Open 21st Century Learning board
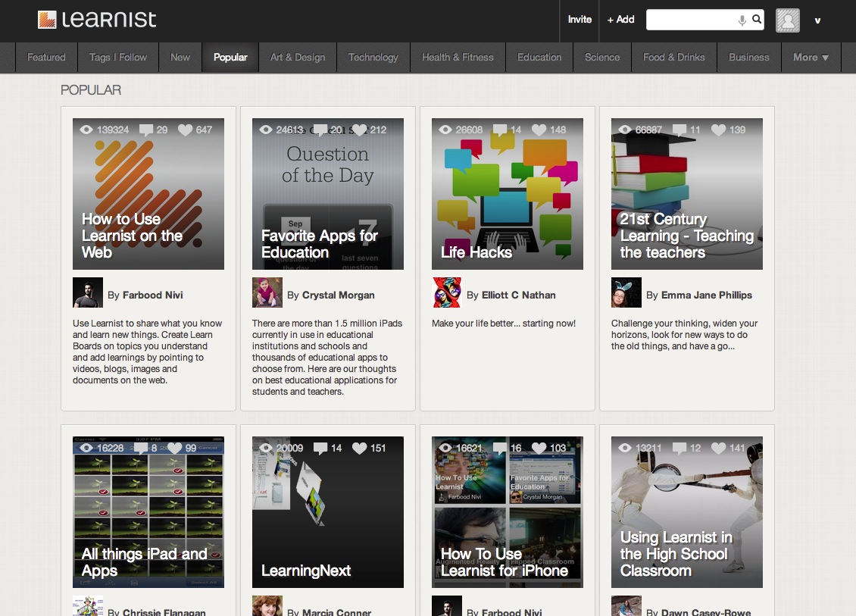Screen dimensions: 856x616 (687, 194)
